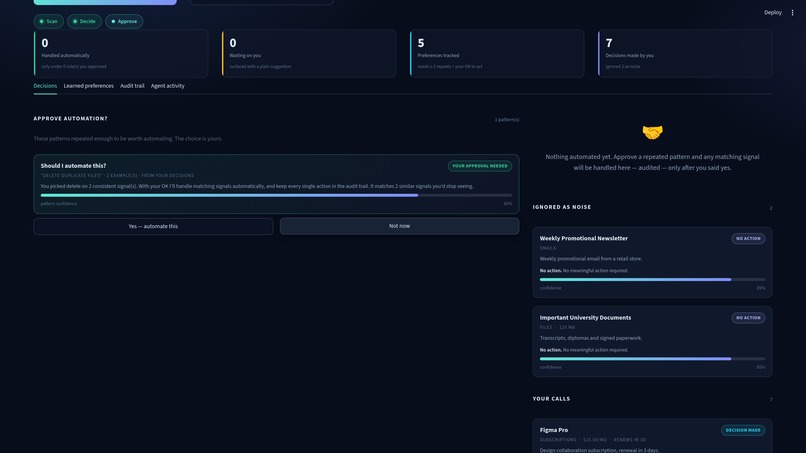Click the Deploy button
Viewport: 806px width, 453px height.
tap(773, 12)
